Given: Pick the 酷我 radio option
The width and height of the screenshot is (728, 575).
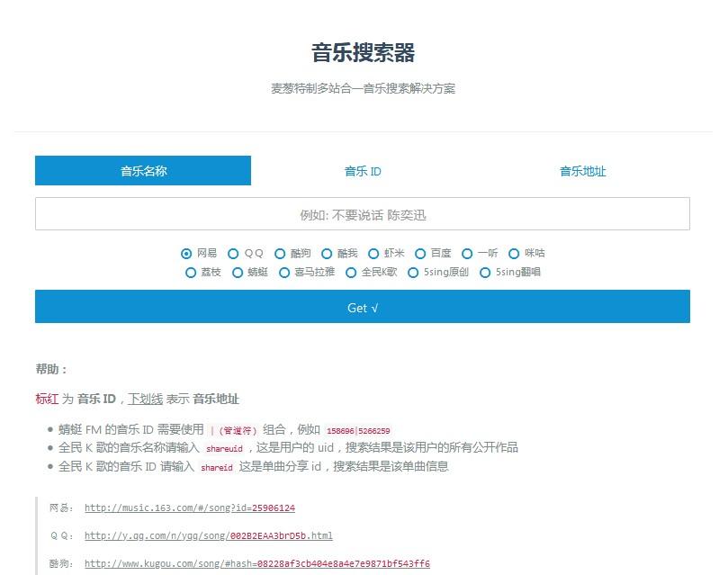Looking at the screenshot, I should (328, 254).
